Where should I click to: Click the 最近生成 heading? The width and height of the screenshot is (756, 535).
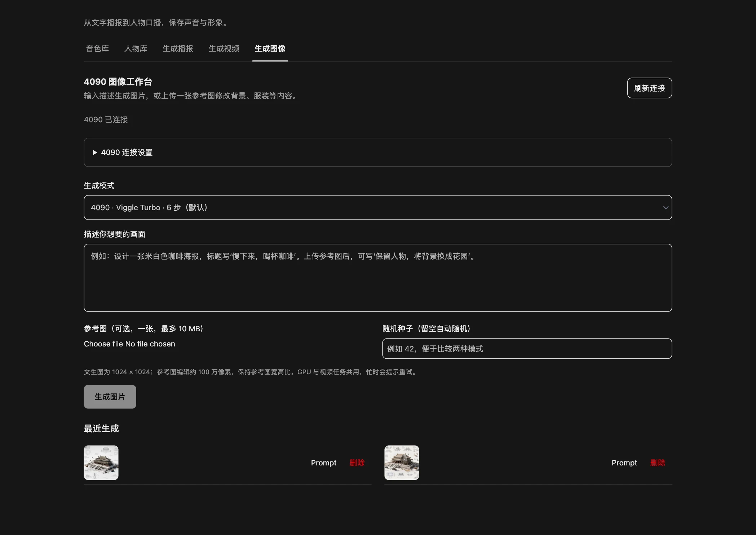click(x=101, y=429)
